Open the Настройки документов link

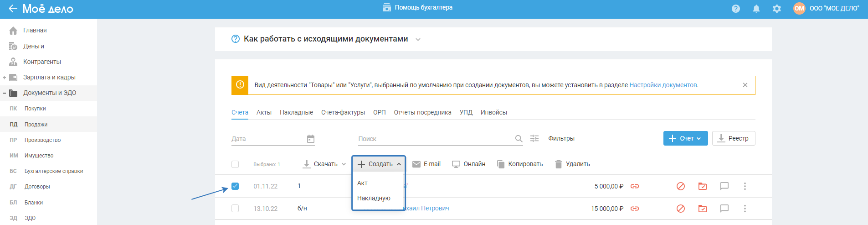tap(663, 85)
